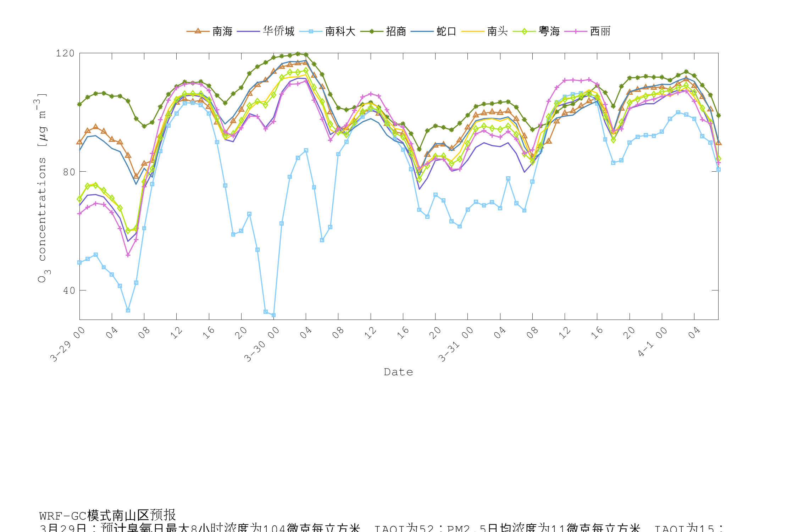Click the 粤海 diamond marker legend icon
The image size is (798, 532).
tap(525, 31)
